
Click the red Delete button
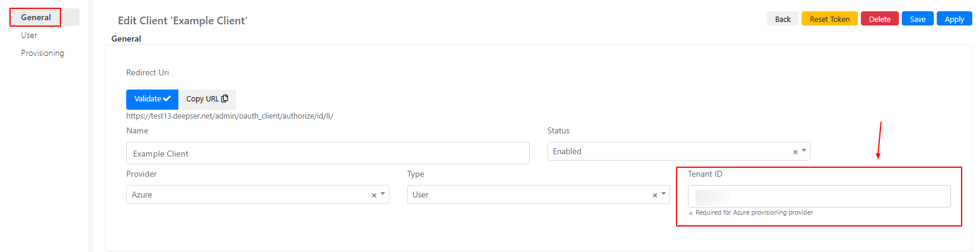point(880,19)
